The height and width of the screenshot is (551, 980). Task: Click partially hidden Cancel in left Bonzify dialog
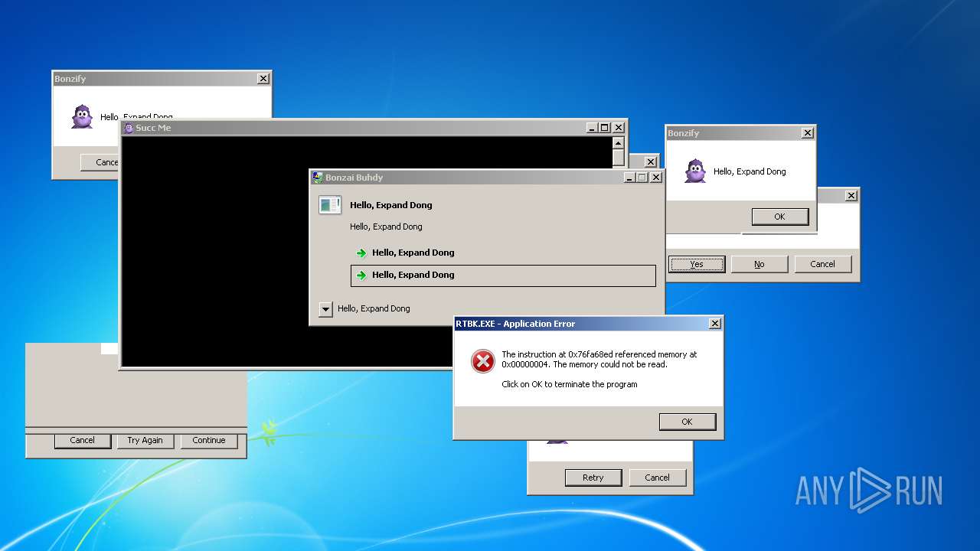click(x=100, y=162)
